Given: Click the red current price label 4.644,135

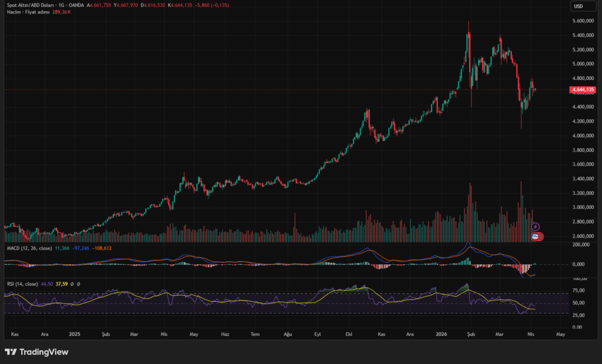Looking at the screenshot, I should pos(582,90).
